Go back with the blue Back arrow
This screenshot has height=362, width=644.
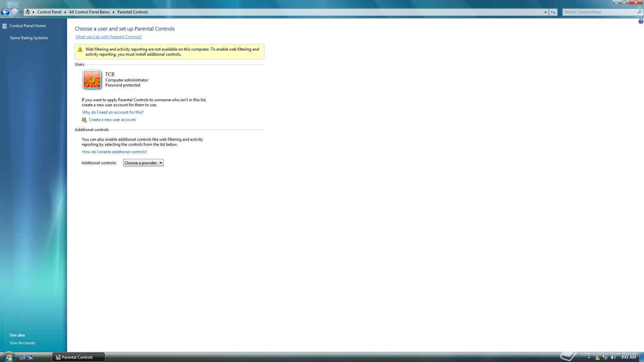(5, 12)
